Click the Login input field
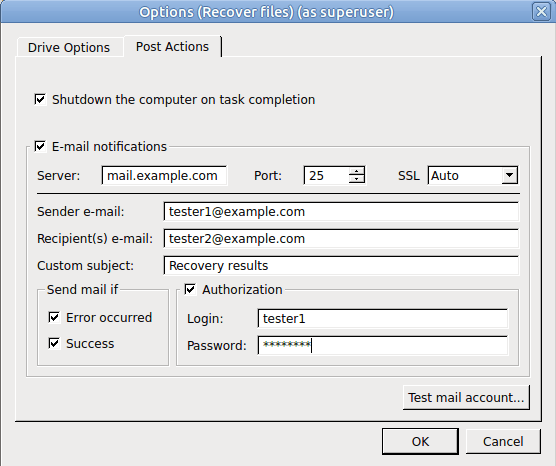 click(383, 318)
